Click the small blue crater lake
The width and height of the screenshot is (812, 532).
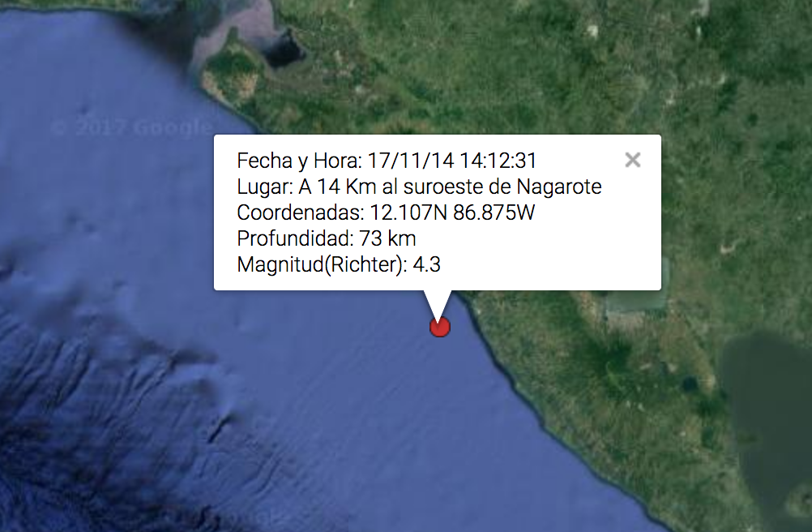click(688, 384)
